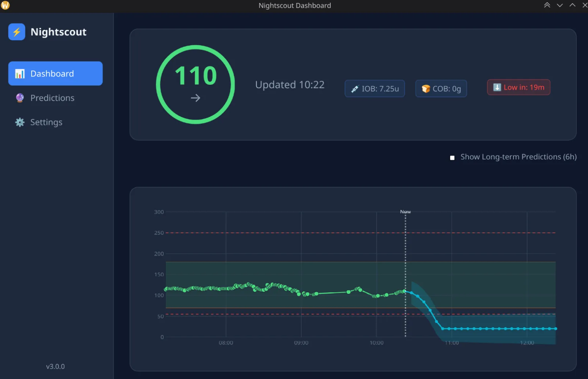Click the COB: 0g badge
Screen dimensions: 588x379
click(x=441, y=89)
